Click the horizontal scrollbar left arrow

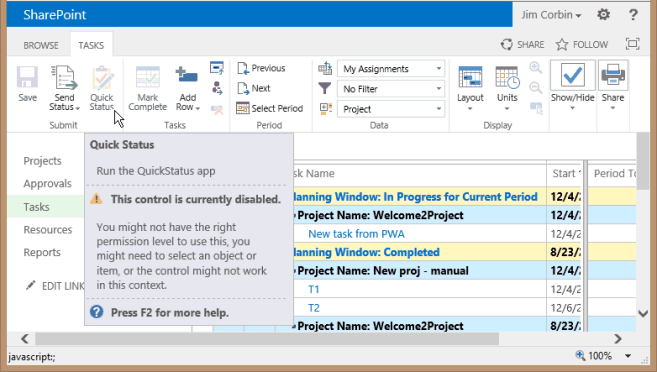click(25, 338)
